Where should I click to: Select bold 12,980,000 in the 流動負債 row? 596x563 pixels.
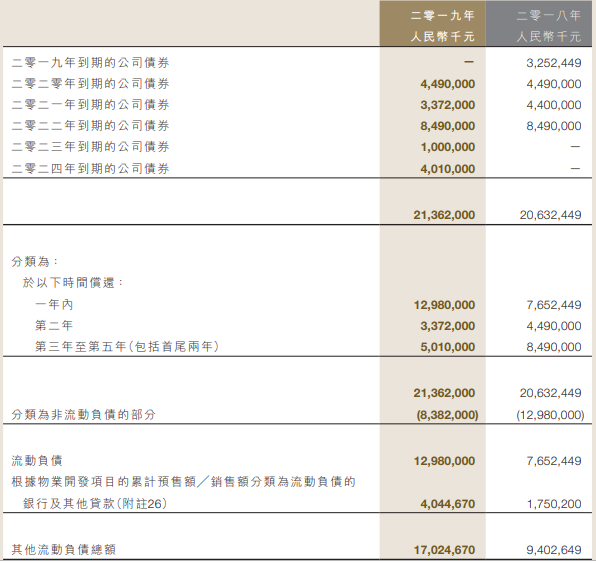point(444,461)
